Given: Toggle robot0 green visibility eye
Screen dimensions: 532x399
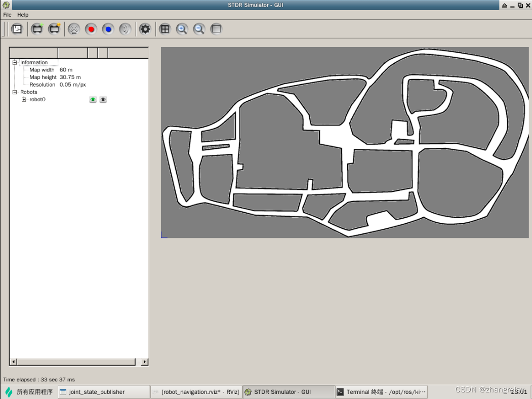Looking at the screenshot, I should [x=93, y=100].
